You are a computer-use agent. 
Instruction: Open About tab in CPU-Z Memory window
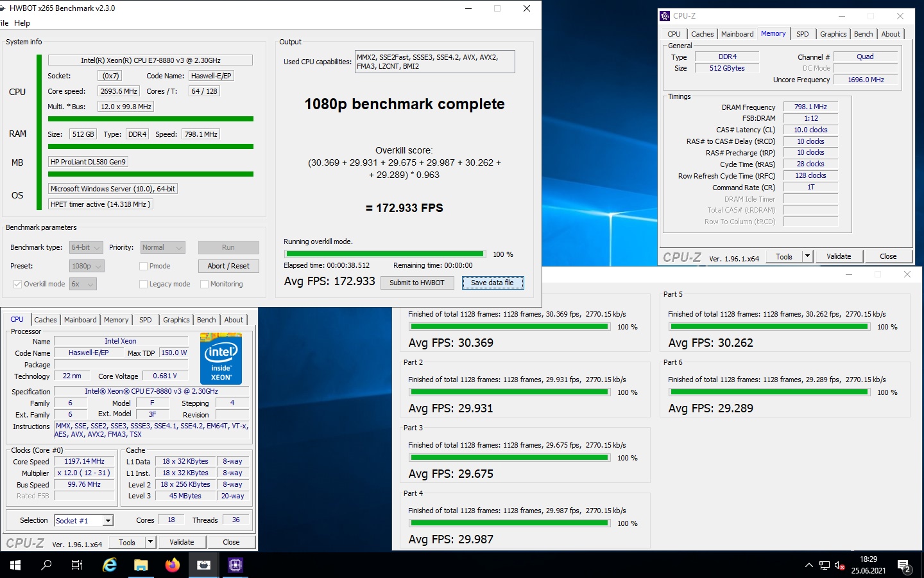tap(891, 34)
